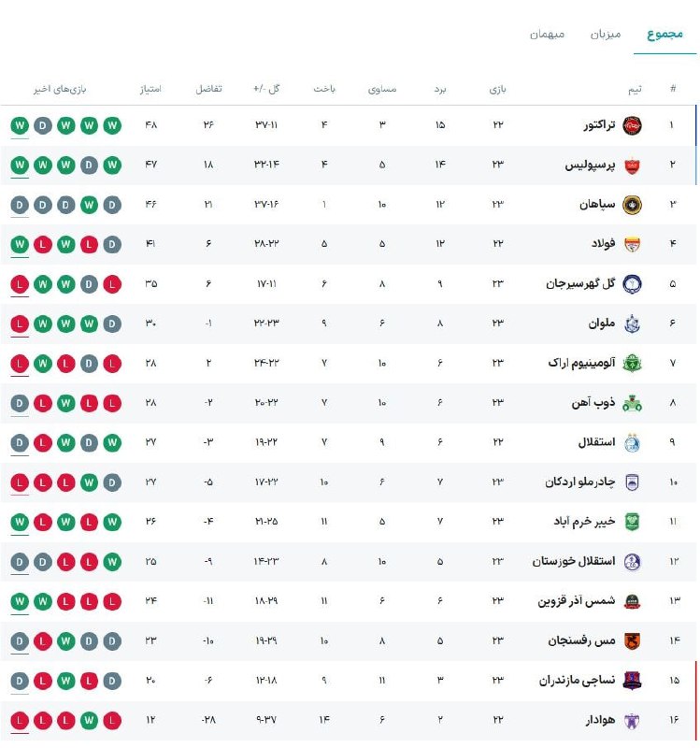This screenshot has height=748, width=700.
Task: Click the Mes Rafsanjan team logo
Action: tap(632, 641)
